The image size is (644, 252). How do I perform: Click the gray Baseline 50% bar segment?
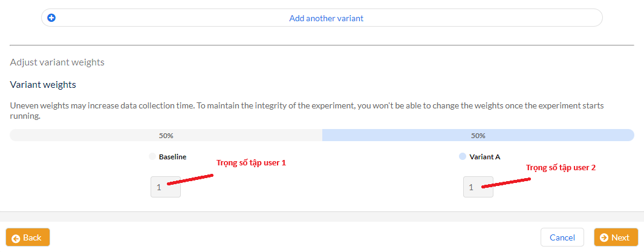click(166, 135)
